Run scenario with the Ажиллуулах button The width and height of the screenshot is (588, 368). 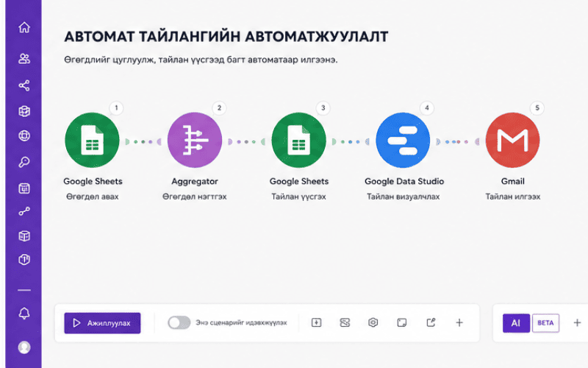[x=102, y=323]
